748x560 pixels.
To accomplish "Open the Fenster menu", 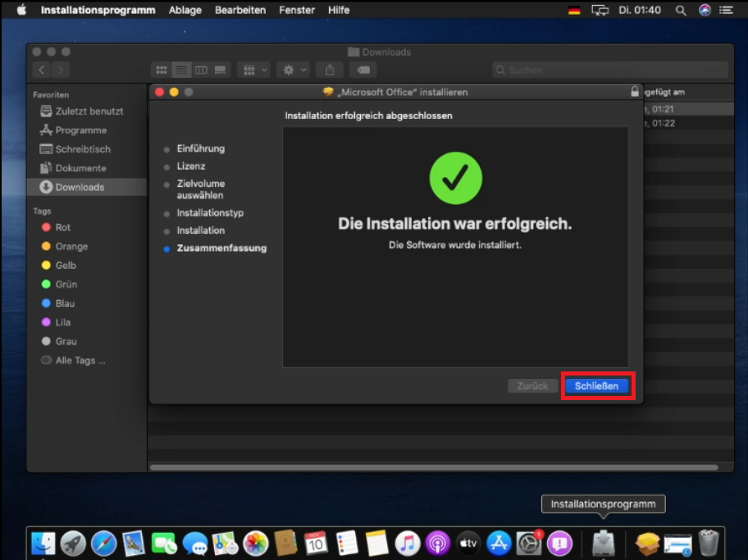I will (x=296, y=10).
